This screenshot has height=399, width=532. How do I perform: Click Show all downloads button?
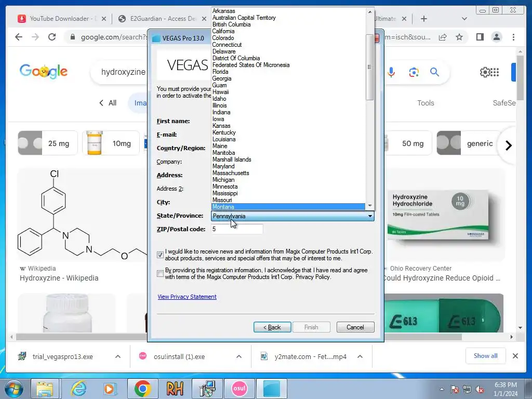pyautogui.click(x=486, y=356)
